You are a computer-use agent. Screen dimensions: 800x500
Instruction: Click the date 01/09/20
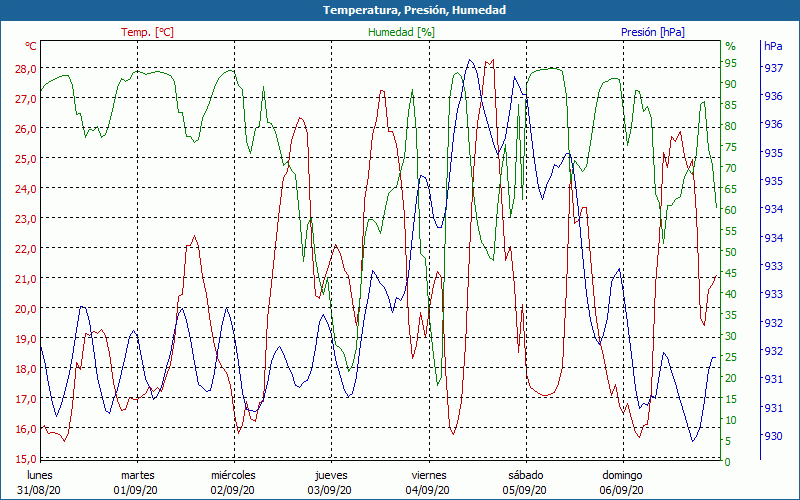click(x=136, y=490)
